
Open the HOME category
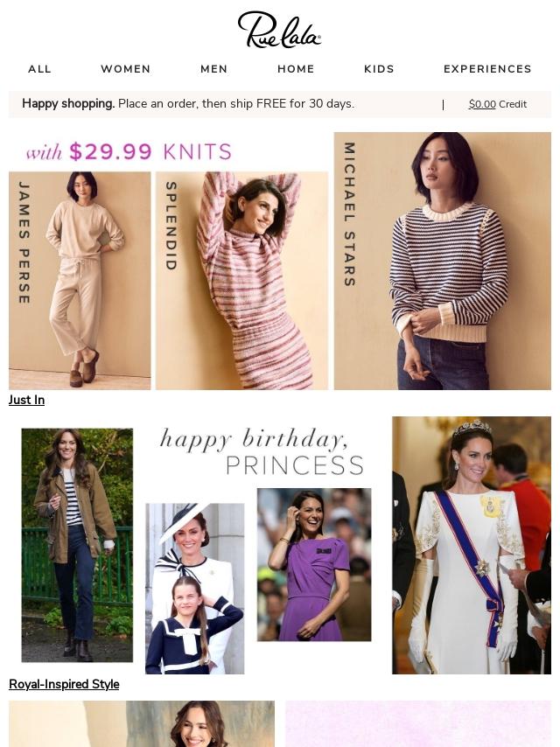pos(296,69)
